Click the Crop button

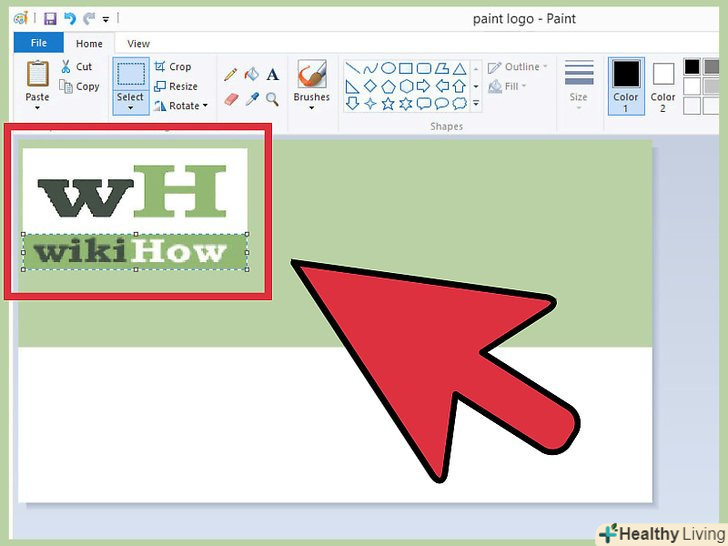click(x=173, y=66)
